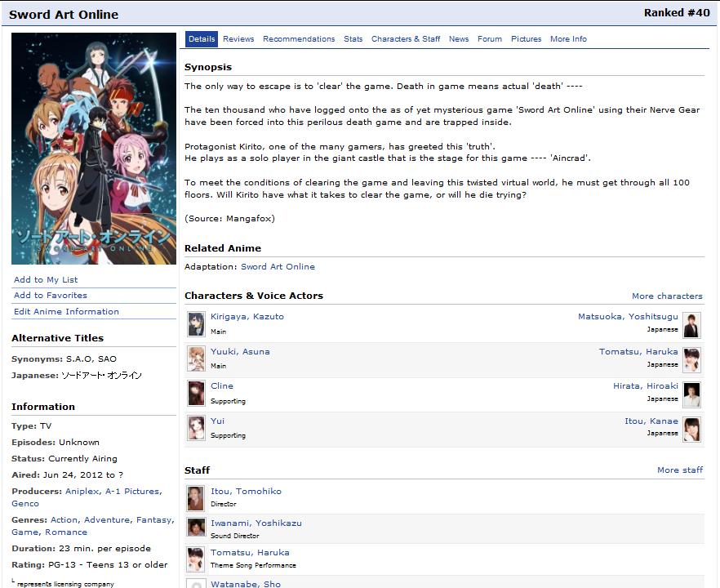Screen dimensions: 720x588
Task: Browse the Action genre
Action: 64,519
